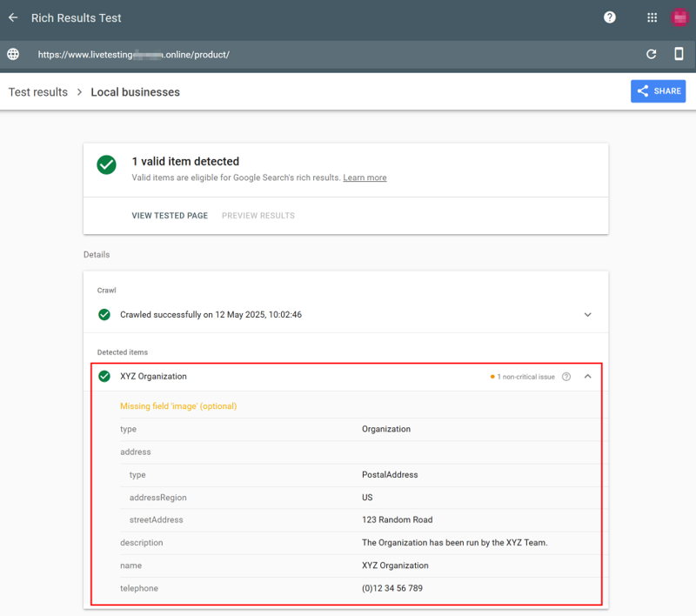
Task: Select the Local businesses breadcrumb
Action: pos(135,91)
